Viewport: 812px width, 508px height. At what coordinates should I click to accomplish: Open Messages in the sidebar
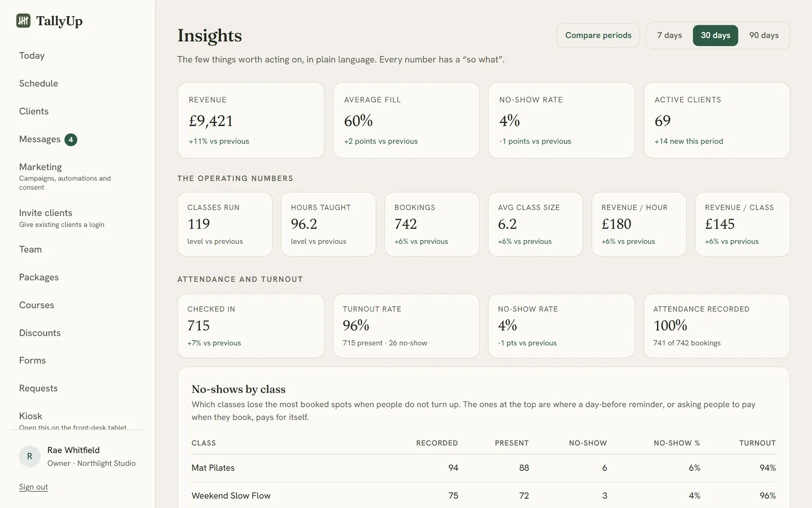tap(40, 139)
